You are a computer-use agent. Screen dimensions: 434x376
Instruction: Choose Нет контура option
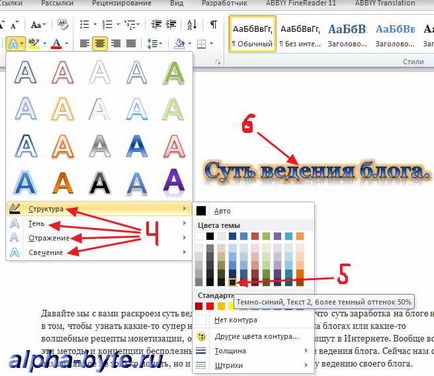pos(254,320)
